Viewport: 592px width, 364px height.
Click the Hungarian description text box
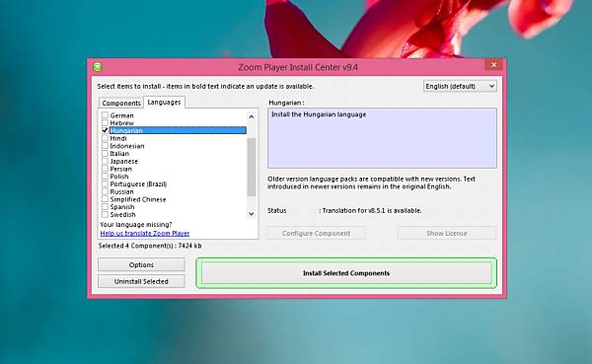tap(382, 138)
